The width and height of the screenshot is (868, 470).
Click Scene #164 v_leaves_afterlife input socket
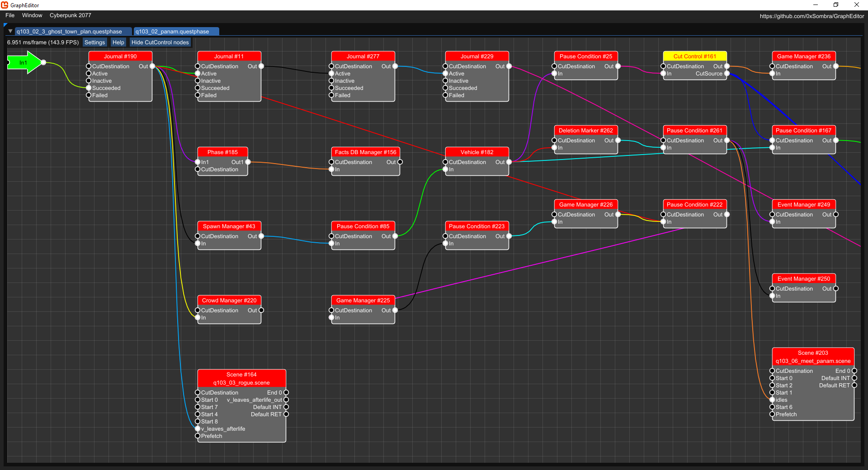[x=198, y=429]
